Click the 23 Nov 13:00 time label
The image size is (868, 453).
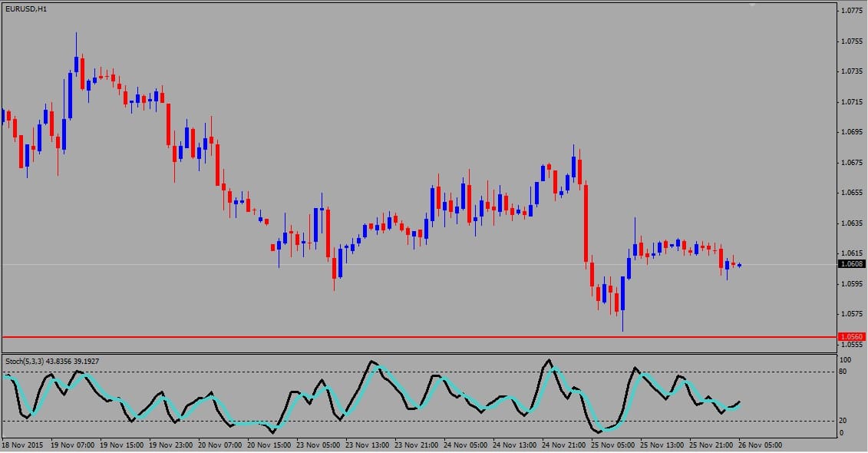pos(367,445)
